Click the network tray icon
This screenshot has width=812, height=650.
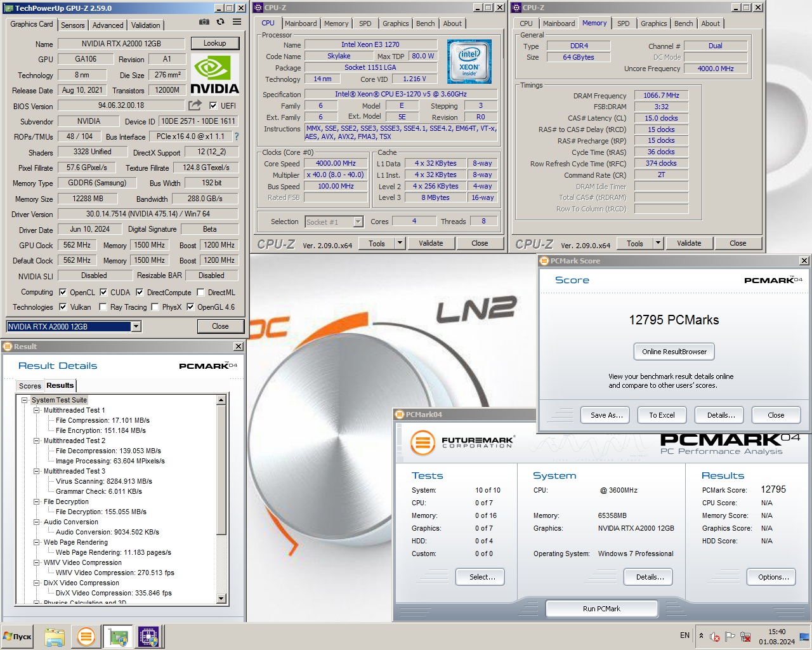click(746, 637)
